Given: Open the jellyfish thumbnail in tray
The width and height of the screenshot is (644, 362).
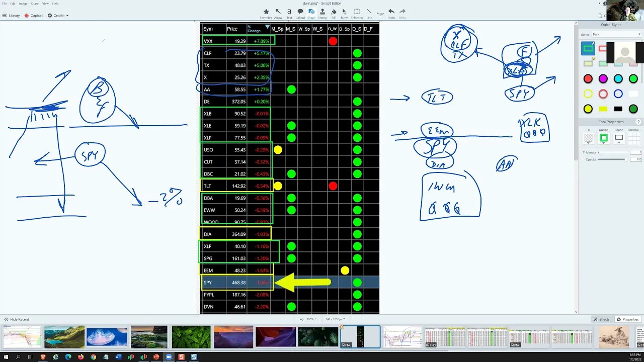Looking at the screenshot, I should [x=107, y=337].
